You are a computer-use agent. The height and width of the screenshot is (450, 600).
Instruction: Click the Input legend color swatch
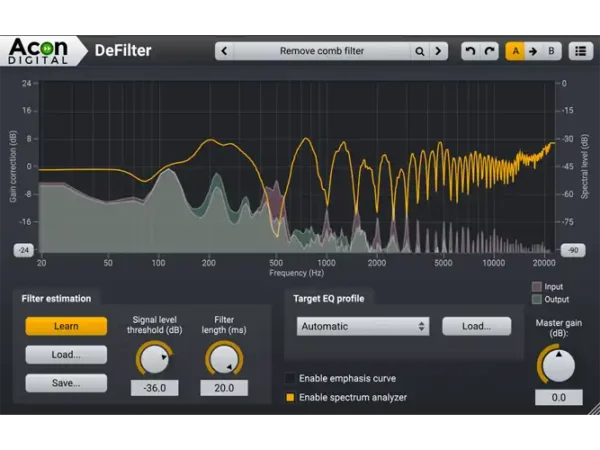point(537,287)
